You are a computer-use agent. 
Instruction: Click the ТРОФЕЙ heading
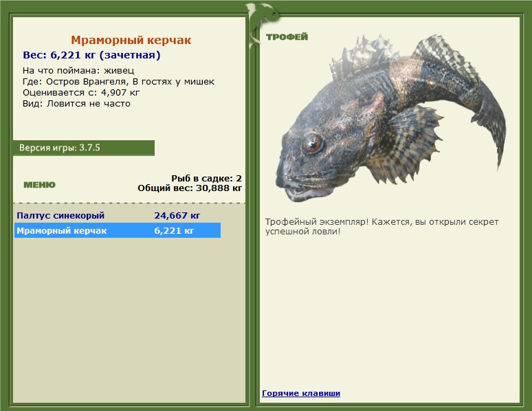point(287,37)
